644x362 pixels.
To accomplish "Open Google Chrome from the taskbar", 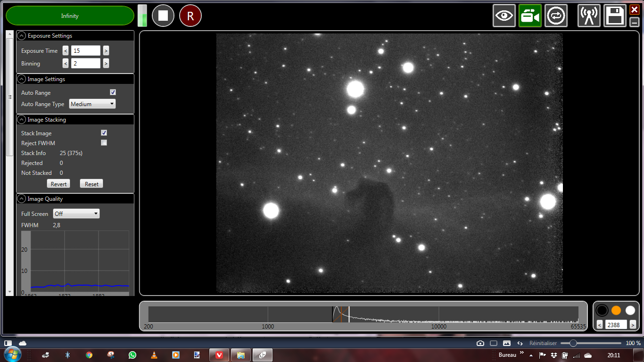I will (x=89, y=355).
